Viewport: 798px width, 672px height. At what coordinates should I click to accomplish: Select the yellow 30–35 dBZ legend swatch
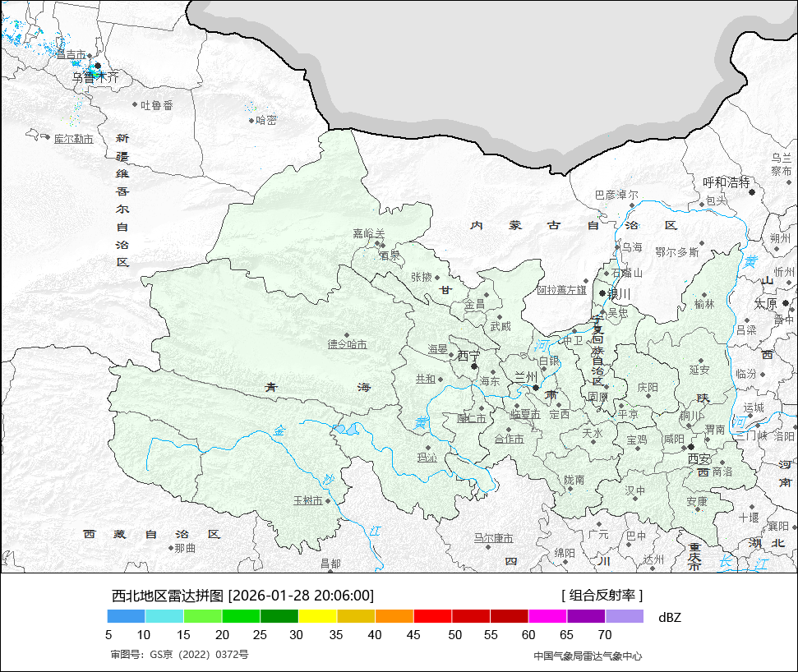[317, 617]
